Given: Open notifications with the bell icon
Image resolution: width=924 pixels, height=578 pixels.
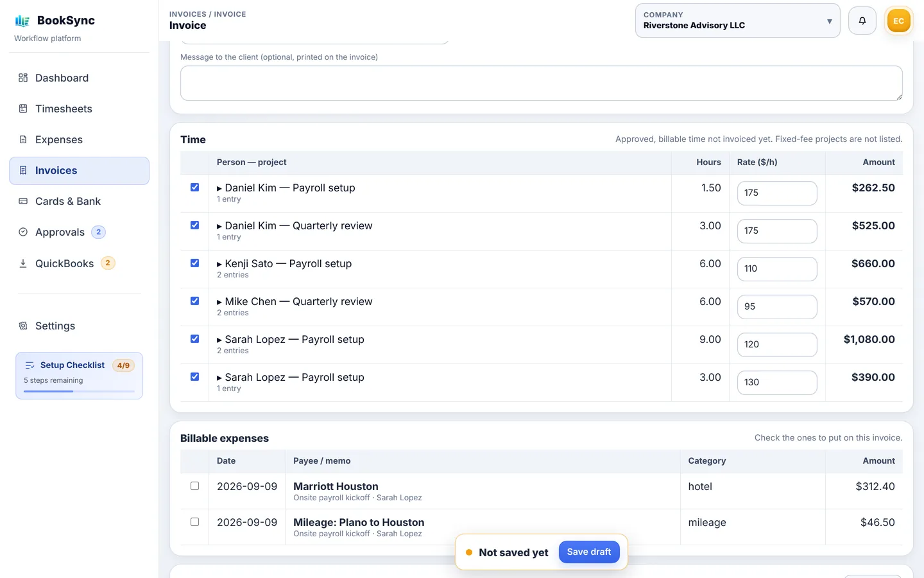Looking at the screenshot, I should 862,21.
